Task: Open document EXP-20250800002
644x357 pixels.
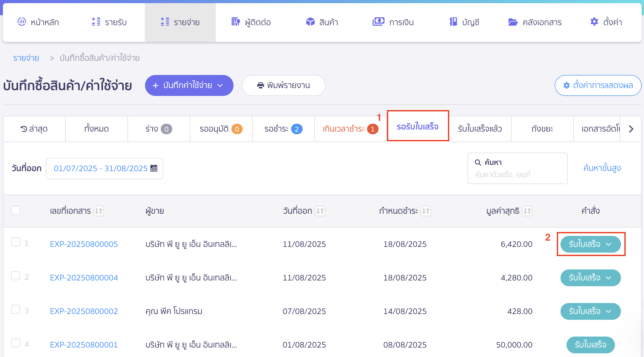Action: click(x=84, y=311)
